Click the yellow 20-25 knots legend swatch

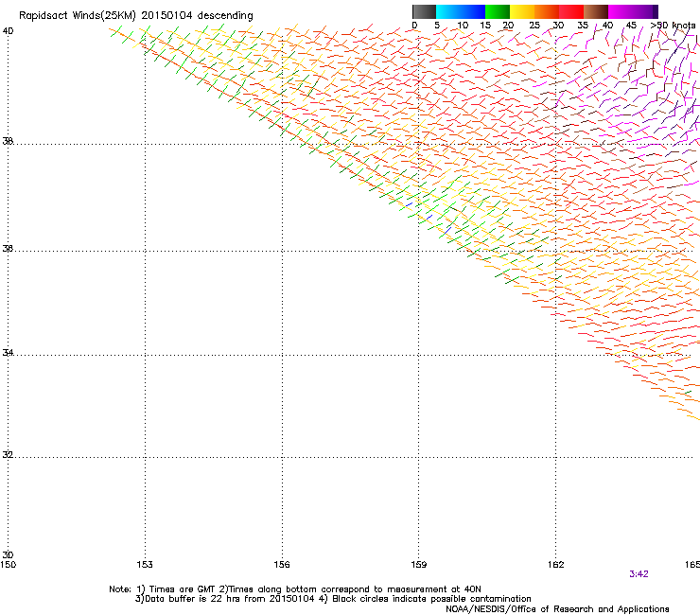tap(522, 11)
